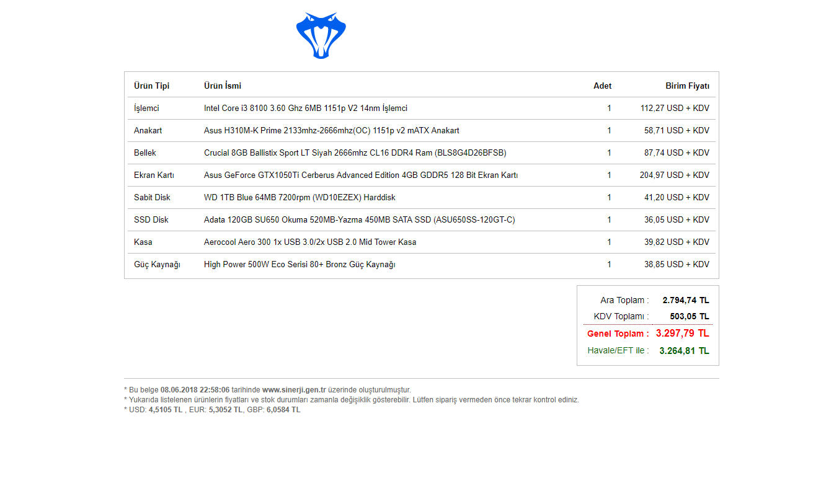Click the price "41,20 USD + KDV"
This screenshot has height=504, width=839.
pos(677,198)
